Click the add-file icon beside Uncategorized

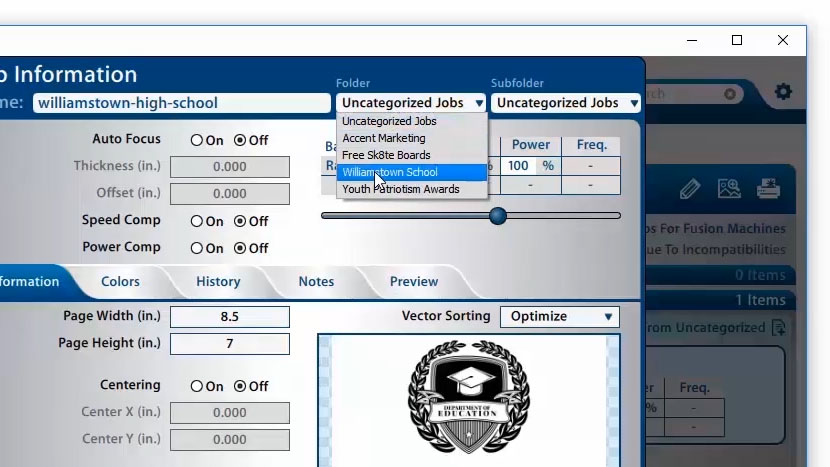pos(779,327)
